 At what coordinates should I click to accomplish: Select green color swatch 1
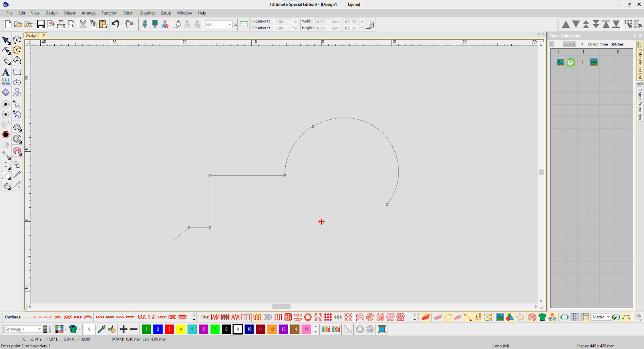[x=147, y=329]
